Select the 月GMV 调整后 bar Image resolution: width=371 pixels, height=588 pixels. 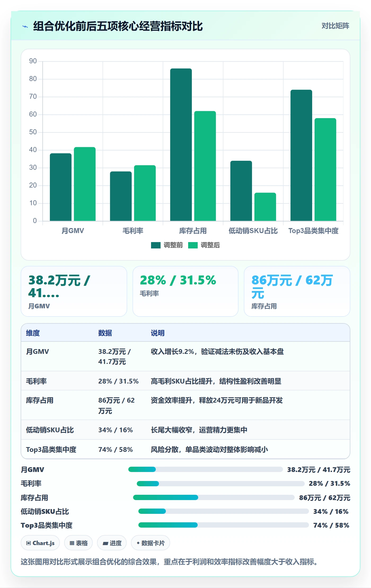(x=85, y=184)
